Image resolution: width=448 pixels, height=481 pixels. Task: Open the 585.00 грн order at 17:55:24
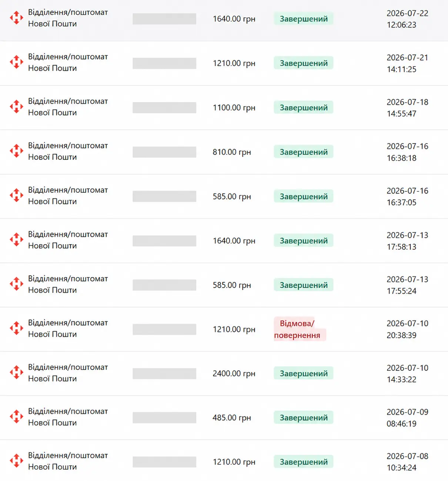pyautogui.click(x=224, y=285)
